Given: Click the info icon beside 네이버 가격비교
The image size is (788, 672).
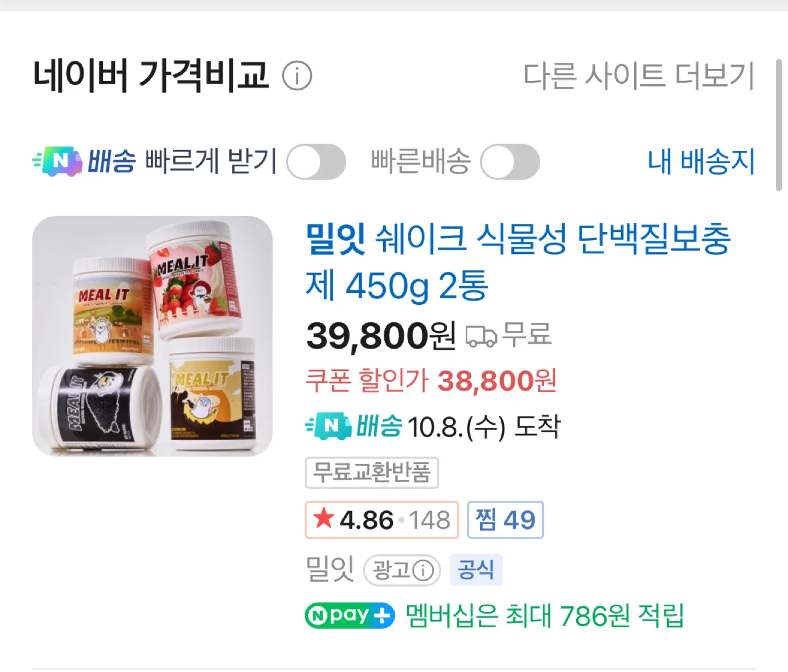Looking at the screenshot, I should [x=297, y=76].
